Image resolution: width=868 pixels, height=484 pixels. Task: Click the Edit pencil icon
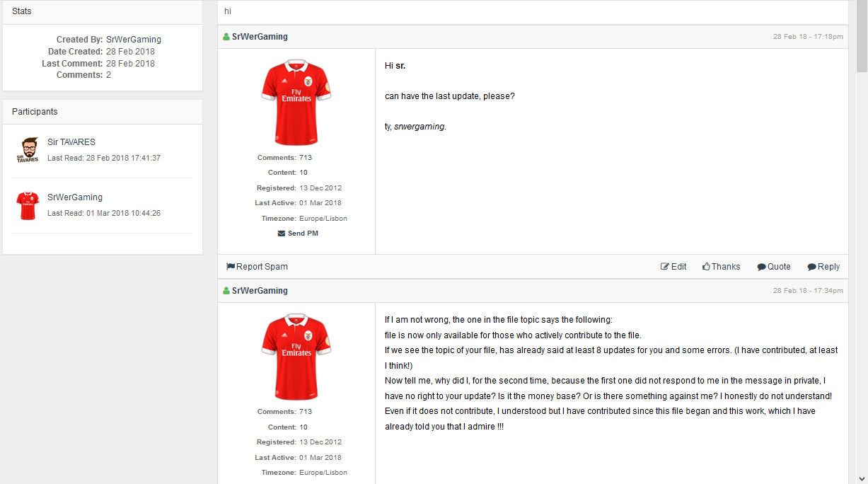point(665,267)
